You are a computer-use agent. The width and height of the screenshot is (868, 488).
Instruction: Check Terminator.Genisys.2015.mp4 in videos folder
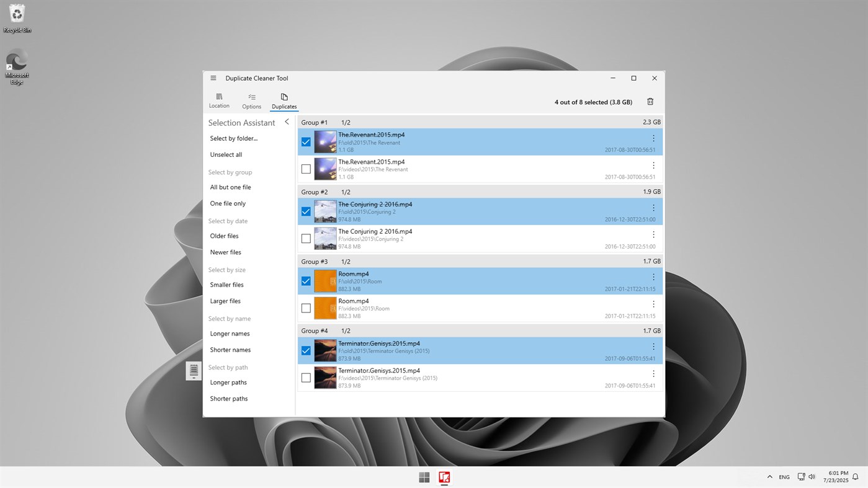click(x=305, y=377)
